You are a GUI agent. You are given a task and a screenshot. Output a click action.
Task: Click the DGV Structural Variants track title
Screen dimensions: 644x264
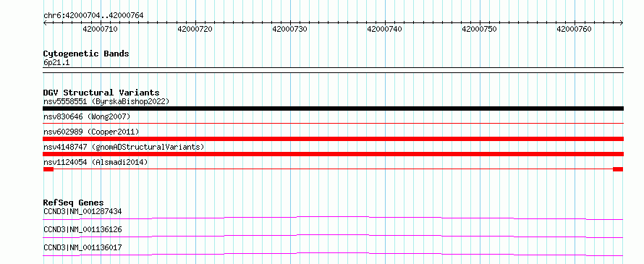tap(101, 93)
